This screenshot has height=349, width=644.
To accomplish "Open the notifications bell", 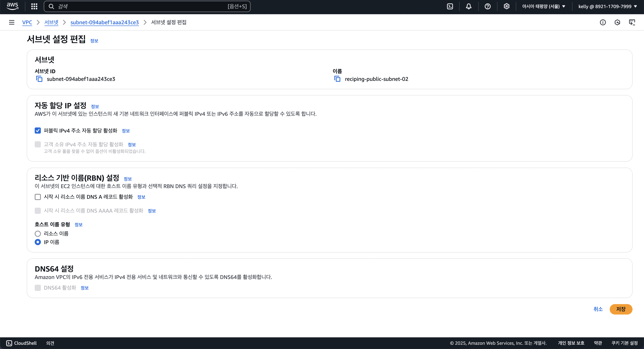I will [x=469, y=7].
